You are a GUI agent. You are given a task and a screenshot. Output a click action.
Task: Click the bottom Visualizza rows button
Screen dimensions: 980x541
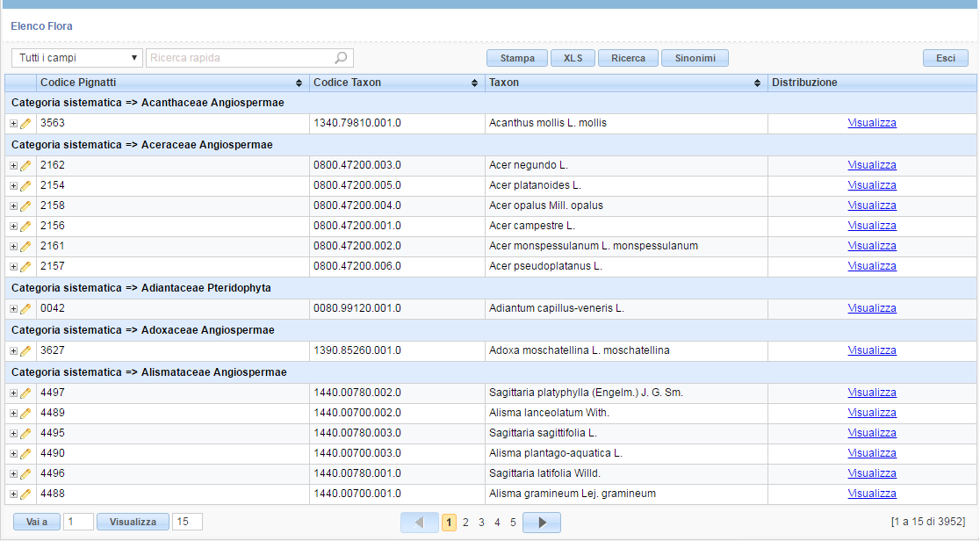tap(133, 522)
